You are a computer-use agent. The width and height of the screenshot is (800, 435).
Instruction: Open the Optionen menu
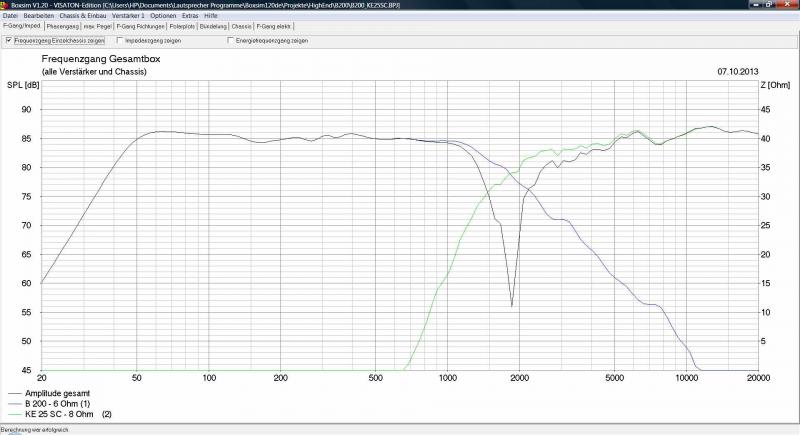(x=163, y=16)
